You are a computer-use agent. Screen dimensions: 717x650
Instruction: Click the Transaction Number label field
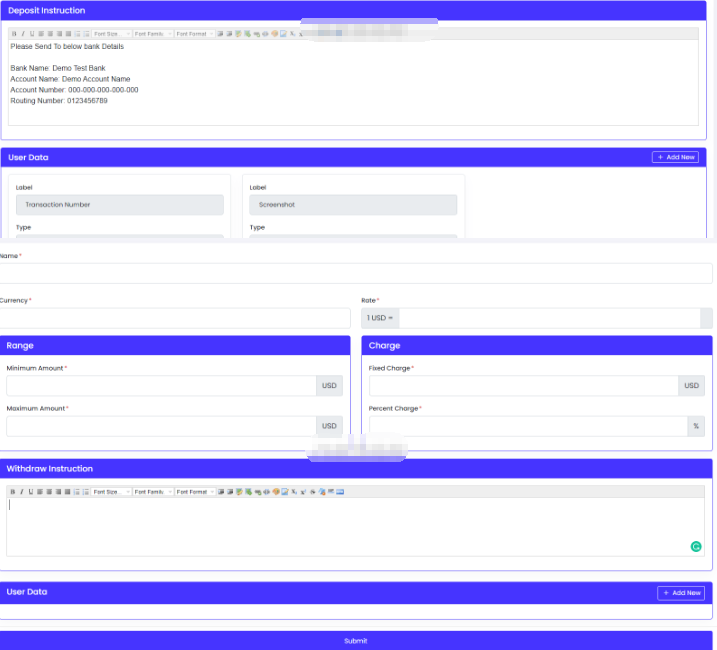click(119, 205)
